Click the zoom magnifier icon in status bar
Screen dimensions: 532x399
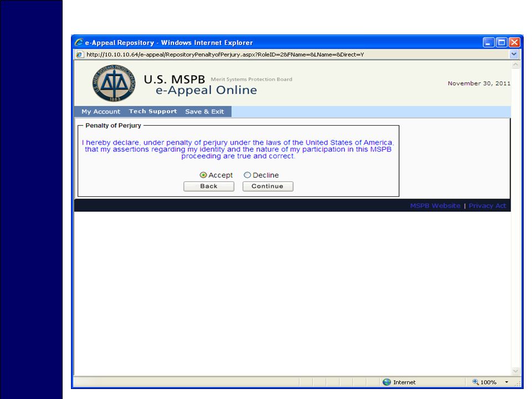click(475, 382)
